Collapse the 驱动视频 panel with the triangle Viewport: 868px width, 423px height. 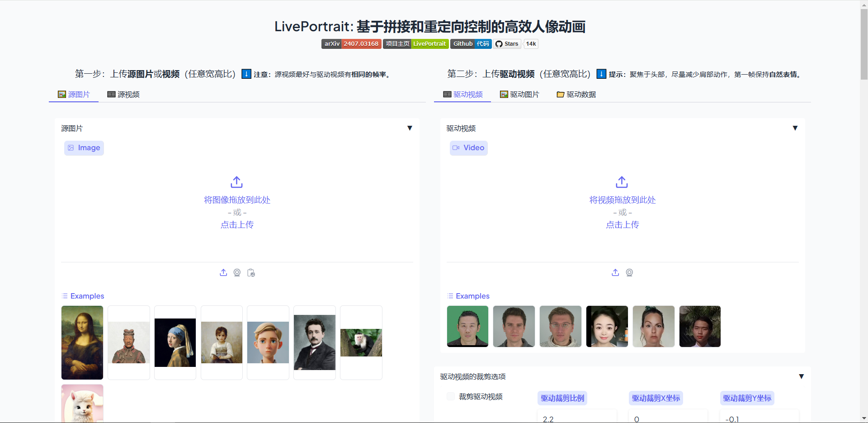(x=795, y=128)
